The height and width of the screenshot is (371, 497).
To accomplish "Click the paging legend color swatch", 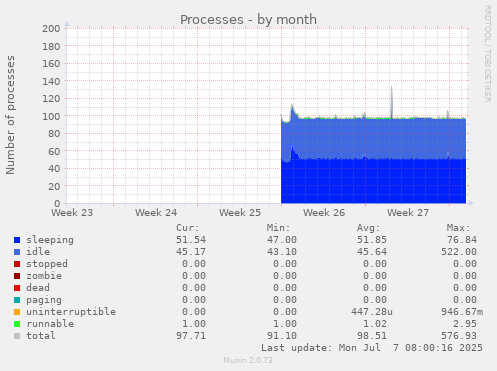I will (17, 300).
